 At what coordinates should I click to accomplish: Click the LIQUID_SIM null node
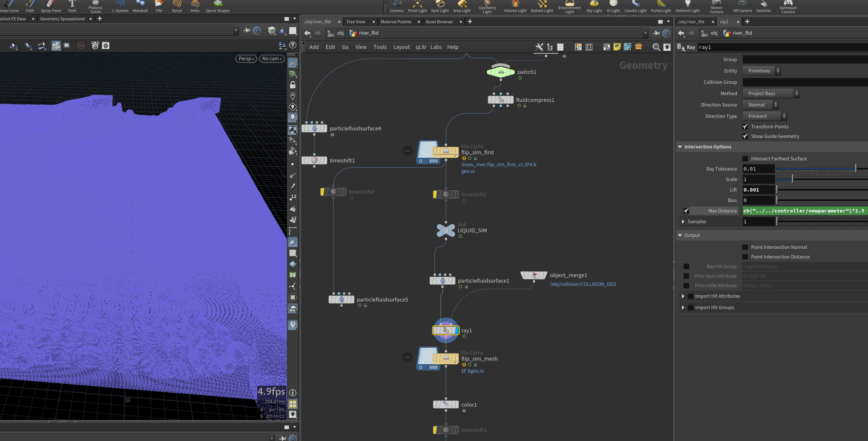(x=445, y=230)
